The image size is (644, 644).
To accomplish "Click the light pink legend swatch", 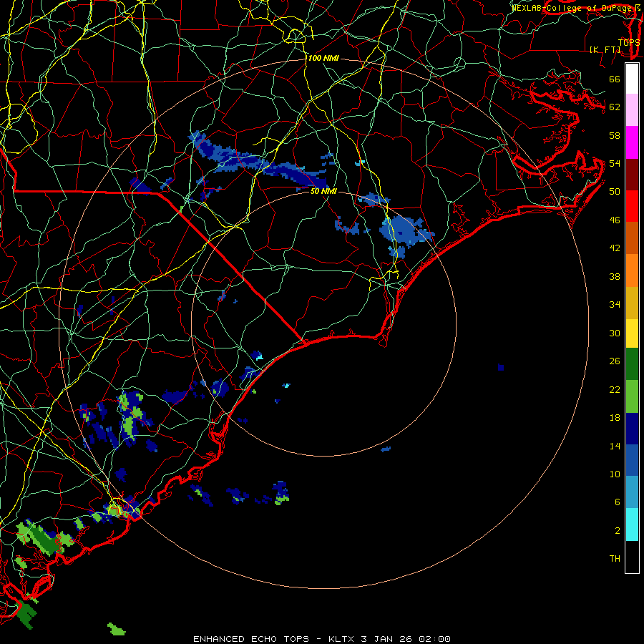I will 632,110.
